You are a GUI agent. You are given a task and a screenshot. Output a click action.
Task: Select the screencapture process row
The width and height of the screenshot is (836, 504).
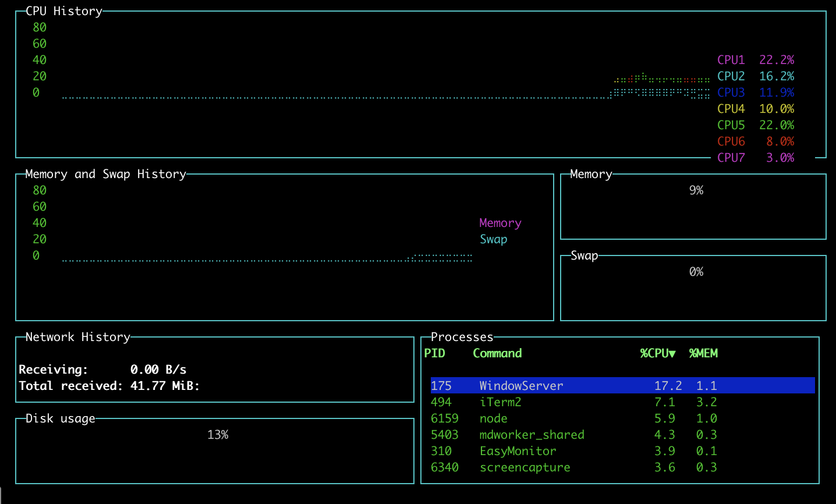525,467
